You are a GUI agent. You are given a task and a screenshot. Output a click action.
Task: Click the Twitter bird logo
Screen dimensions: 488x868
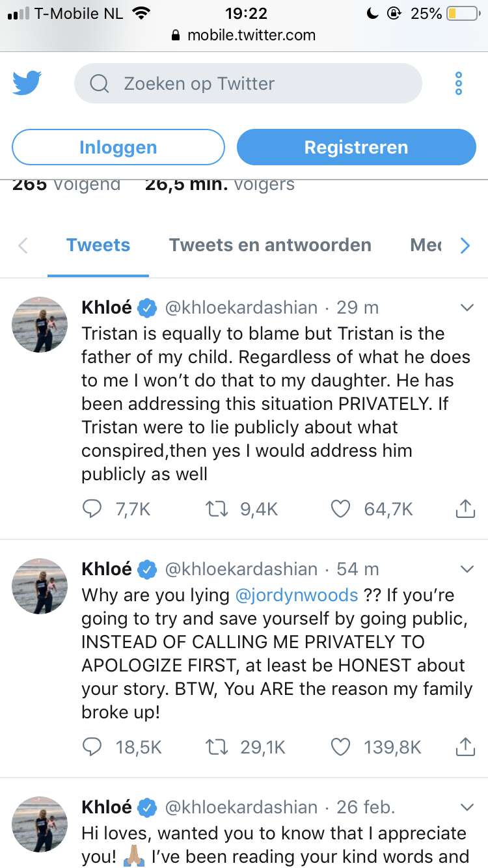(x=27, y=83)
